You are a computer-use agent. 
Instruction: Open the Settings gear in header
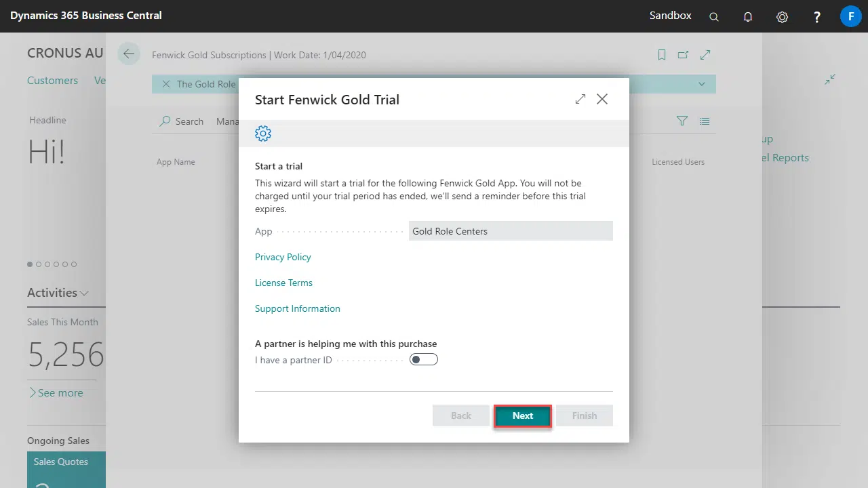(782, 17)
